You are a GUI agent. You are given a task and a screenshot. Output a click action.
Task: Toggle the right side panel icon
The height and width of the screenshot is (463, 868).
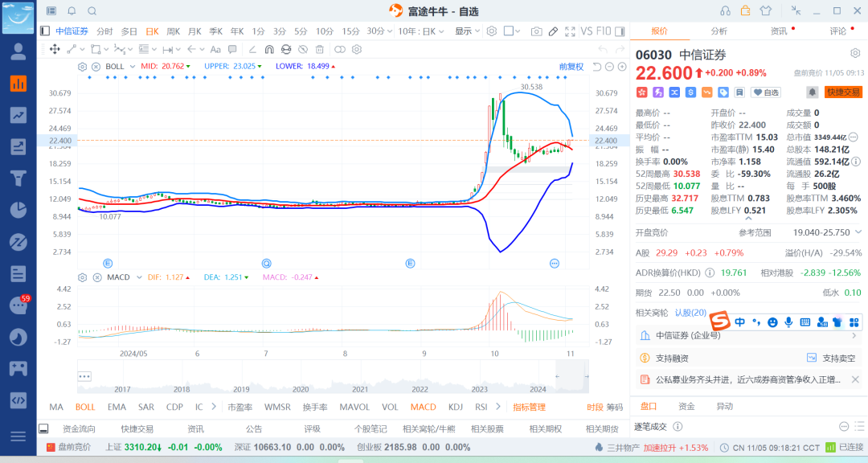pos(620,31)
